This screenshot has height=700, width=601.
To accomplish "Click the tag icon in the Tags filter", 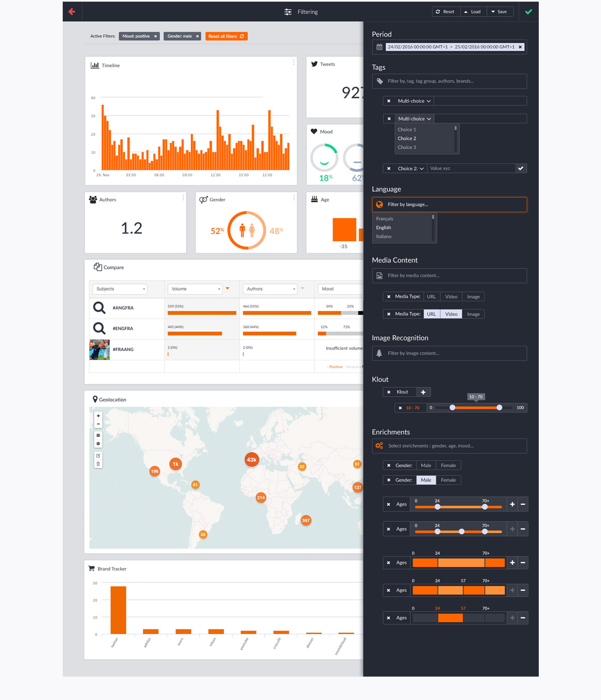I will [380, 81].
